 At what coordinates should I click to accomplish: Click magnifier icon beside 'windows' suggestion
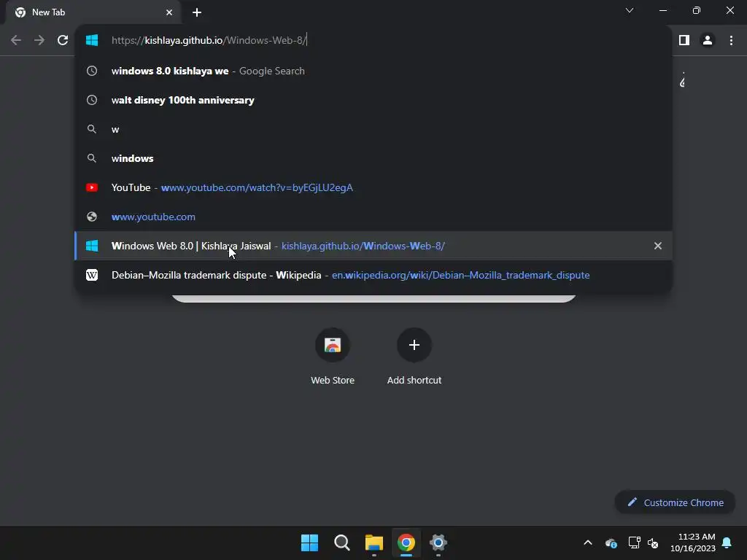[92, 158]
